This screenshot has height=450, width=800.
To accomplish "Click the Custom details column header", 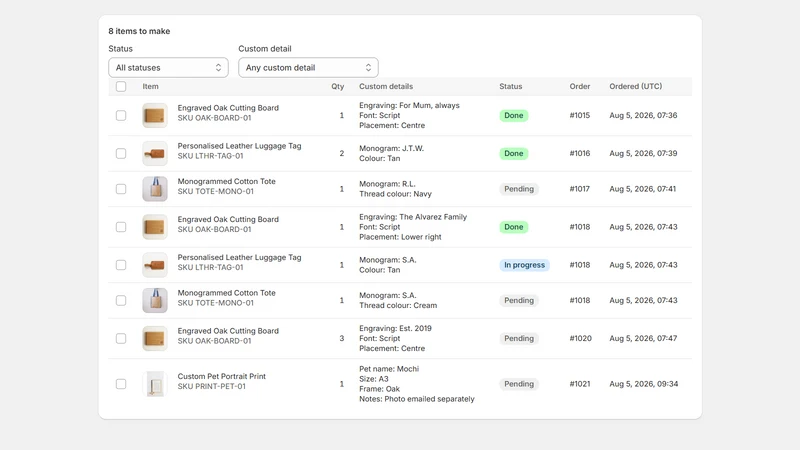I will pos(386,87).
